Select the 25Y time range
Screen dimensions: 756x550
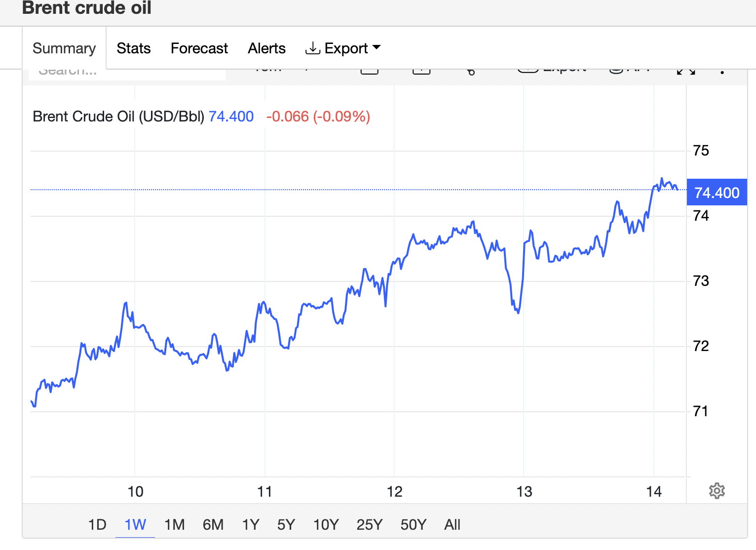coord(370,524)
